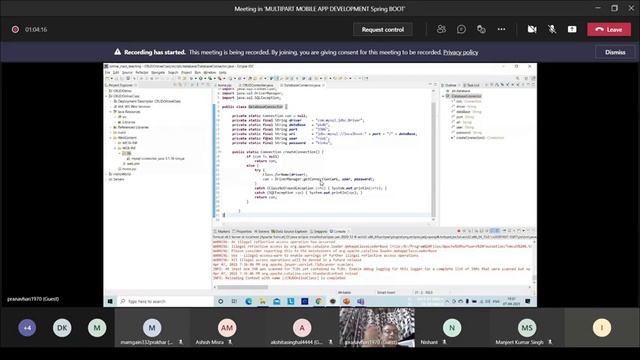Open Eclipse File menu
This screenshot has width=640, height=360.
[107, 73]
